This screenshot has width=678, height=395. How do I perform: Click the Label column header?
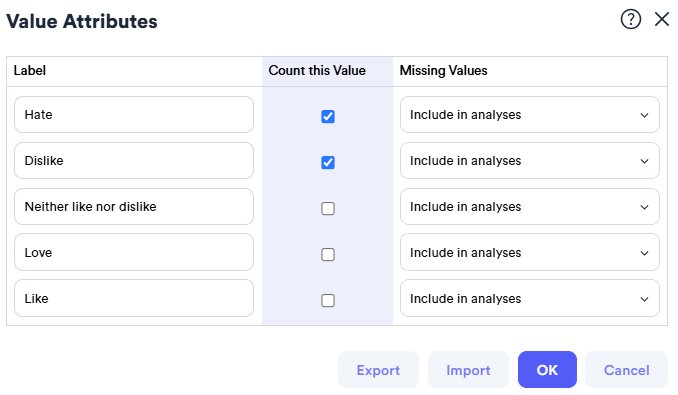click(29, 70)
